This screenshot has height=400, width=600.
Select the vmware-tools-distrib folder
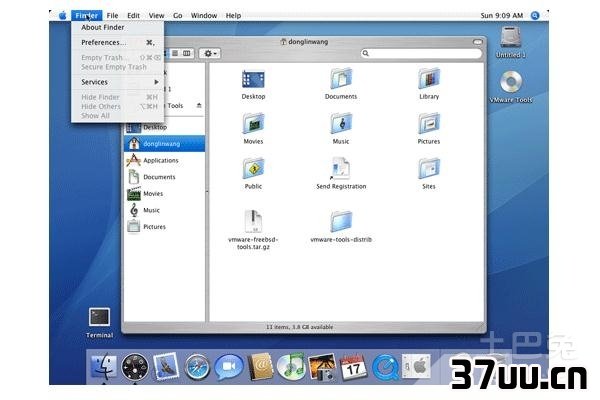(341, 221)
